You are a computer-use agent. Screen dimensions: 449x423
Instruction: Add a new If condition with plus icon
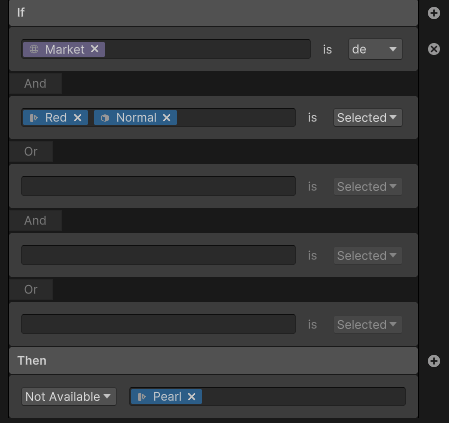(434, 13)
